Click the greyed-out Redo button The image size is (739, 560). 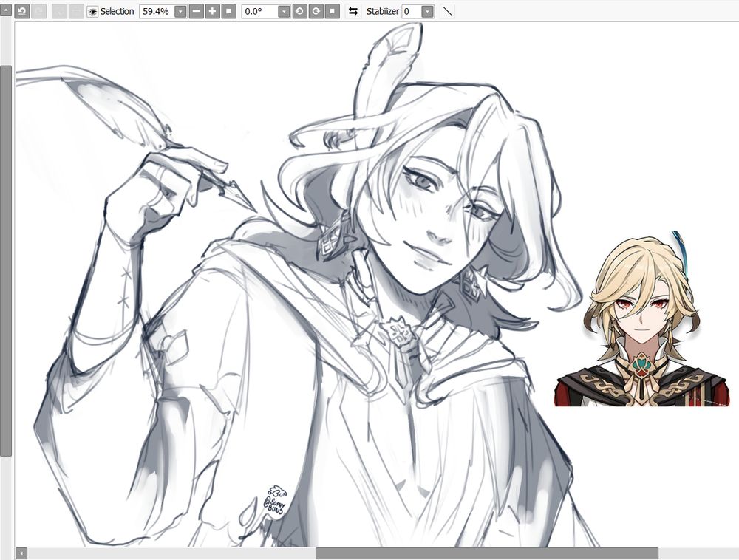tap(38, 11)
